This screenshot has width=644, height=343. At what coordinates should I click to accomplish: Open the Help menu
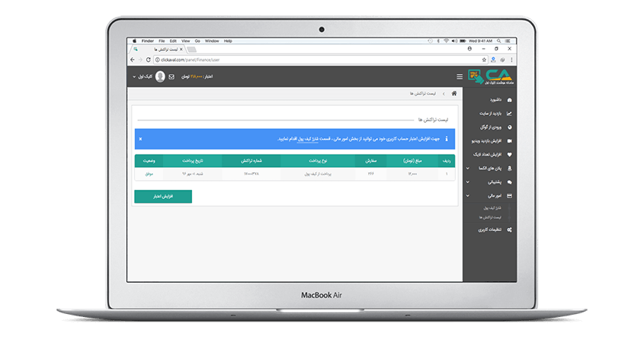(x=228, y=41)
